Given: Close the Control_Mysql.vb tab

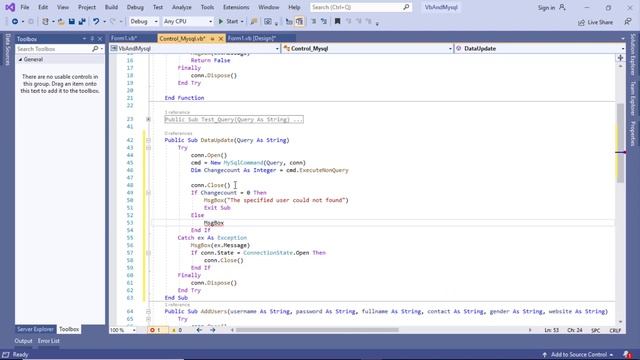Looking at the screenshot, I should pos(221,38).
